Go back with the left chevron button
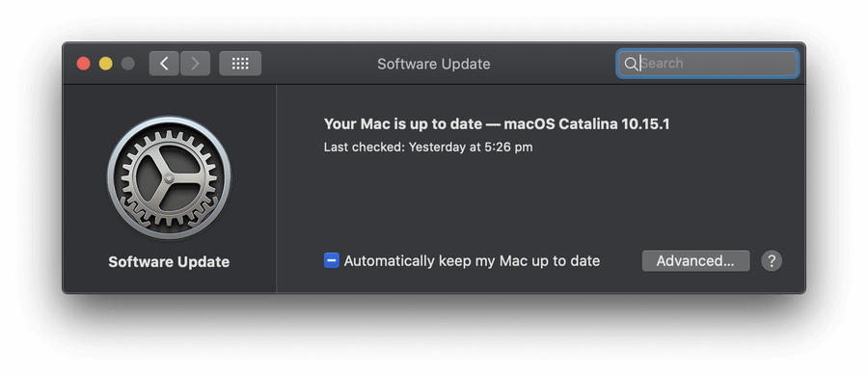This screenshot has height=376, width=868. click(x=164, y=64)
